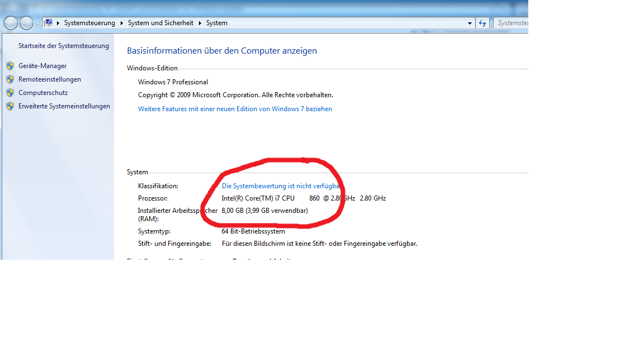
Task: Select the System breadcrumb entry
Action: click(x=217, y=23)
